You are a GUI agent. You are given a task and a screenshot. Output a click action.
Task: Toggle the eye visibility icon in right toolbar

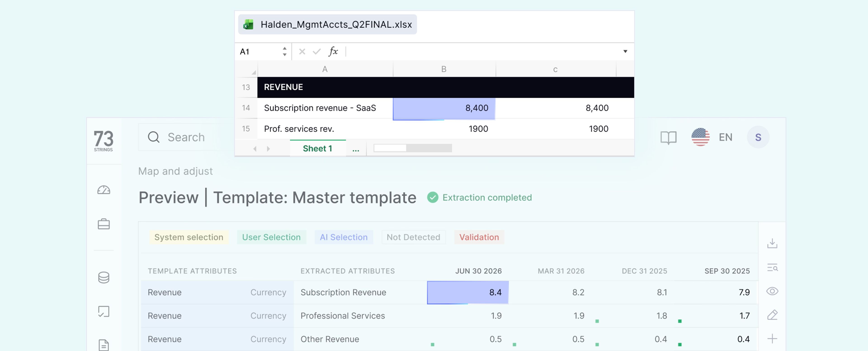(772, 291)
